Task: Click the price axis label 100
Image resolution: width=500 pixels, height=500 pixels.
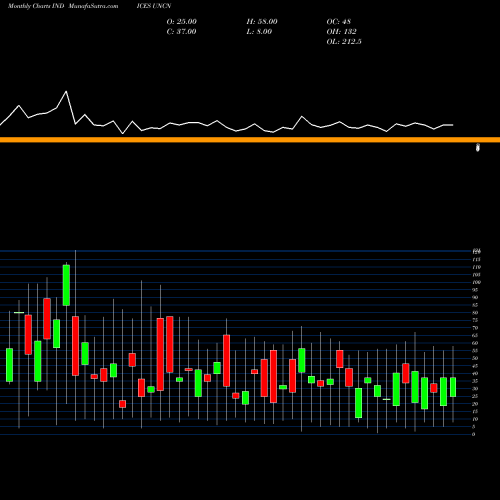Action: point(476,282)
